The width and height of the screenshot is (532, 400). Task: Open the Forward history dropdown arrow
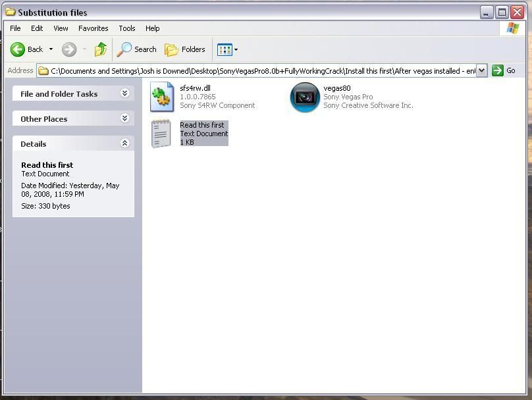point(84,49)
